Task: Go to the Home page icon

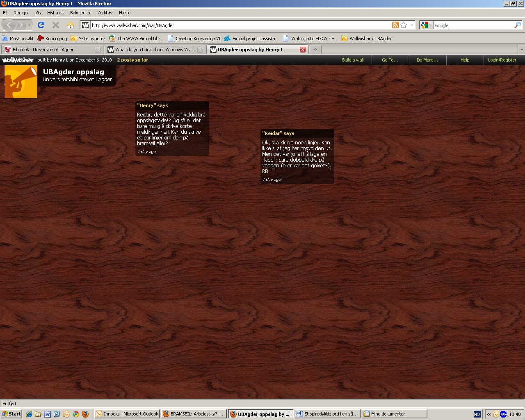Action: [x=71, y=25]
